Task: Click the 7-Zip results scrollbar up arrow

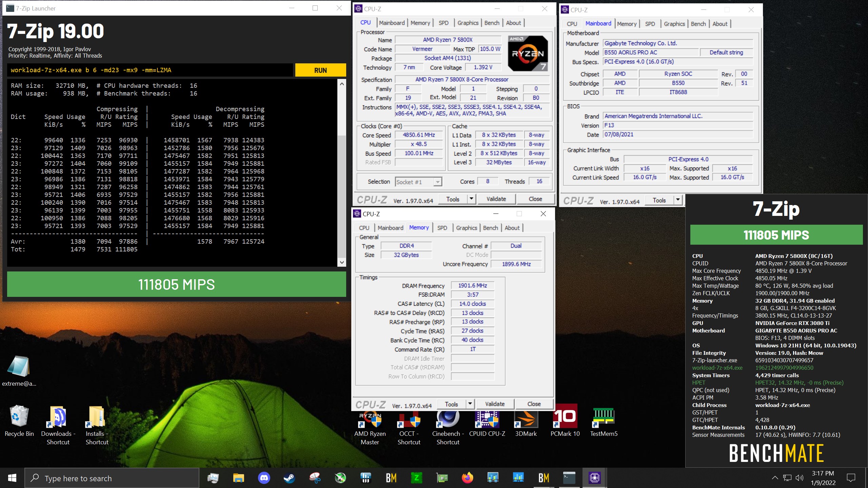Action: (x=342, y=84)
